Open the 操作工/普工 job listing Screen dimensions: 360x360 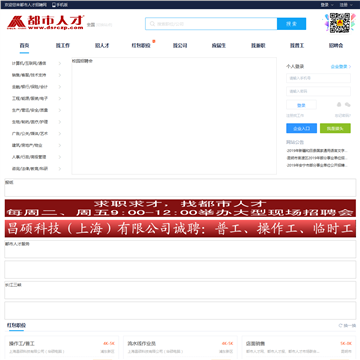22,343
